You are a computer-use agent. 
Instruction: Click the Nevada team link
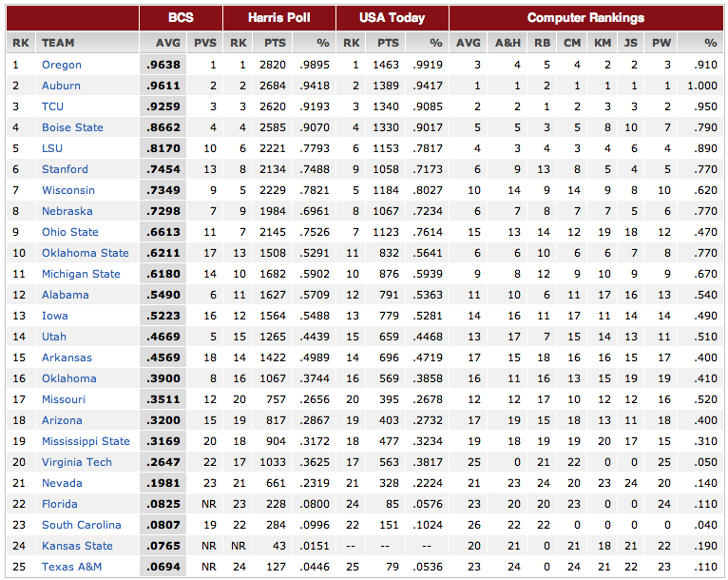[62, 482]
